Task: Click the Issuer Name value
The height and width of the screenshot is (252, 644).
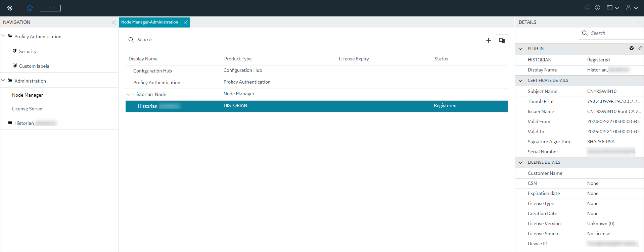Action: (x=614, y=111)
